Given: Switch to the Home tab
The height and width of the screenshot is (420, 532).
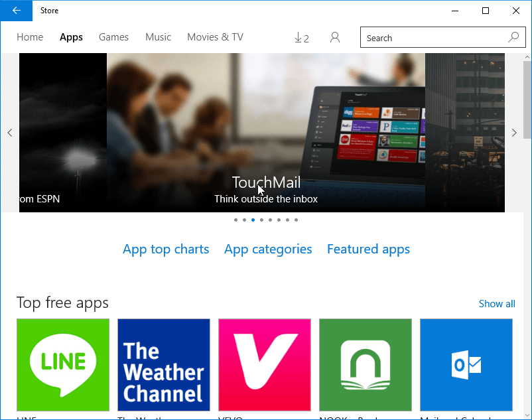Looking at the screenshot, I should [x=30, y=37].
